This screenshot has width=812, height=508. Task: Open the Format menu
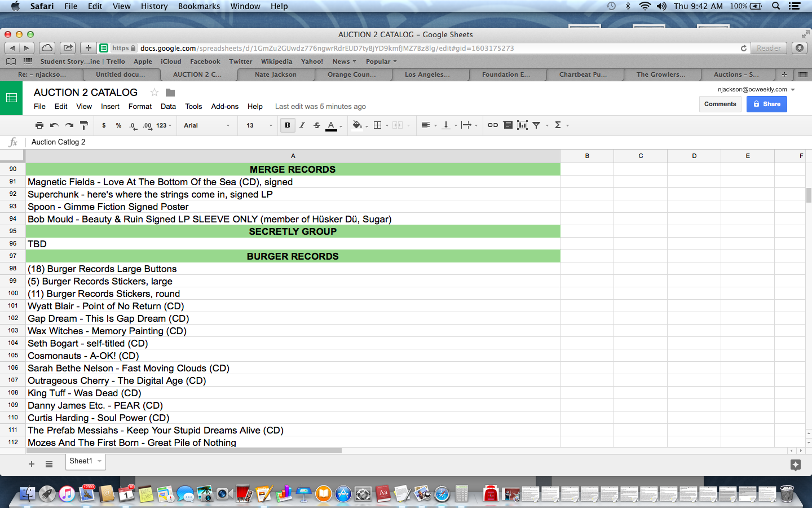coord(140,106)
